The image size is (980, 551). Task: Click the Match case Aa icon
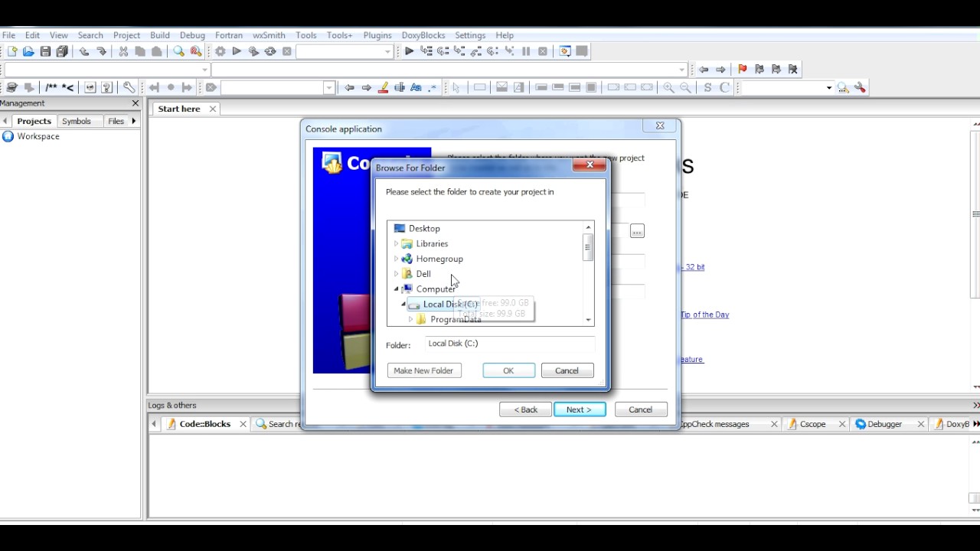416,87
